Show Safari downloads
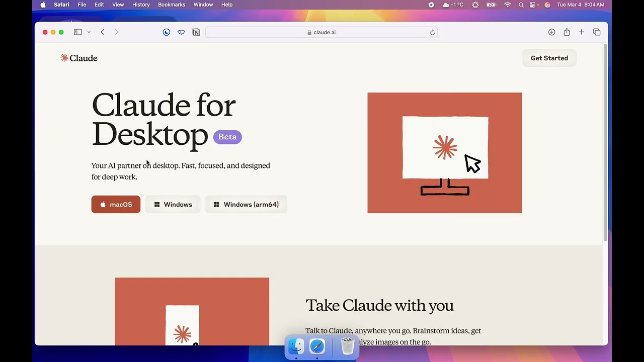Viewport: 644px width, 362px height. click(551, 32)
